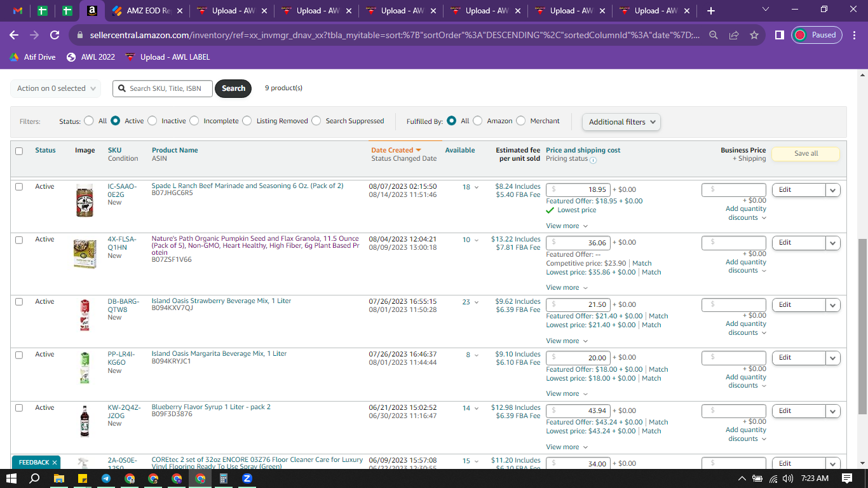Open the Blueberry Flavor Syrup product link
The width and height of the screenshot is (868, 488).
pos(211,407)
